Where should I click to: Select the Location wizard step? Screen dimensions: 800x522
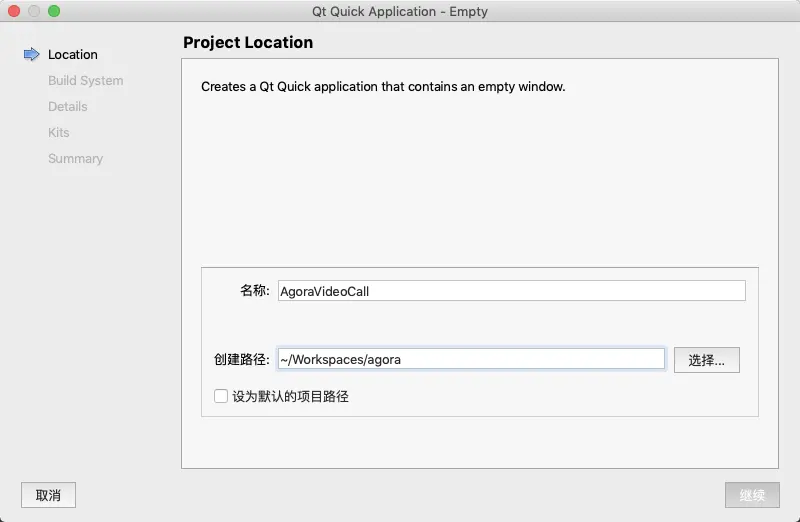coord(72,55)
